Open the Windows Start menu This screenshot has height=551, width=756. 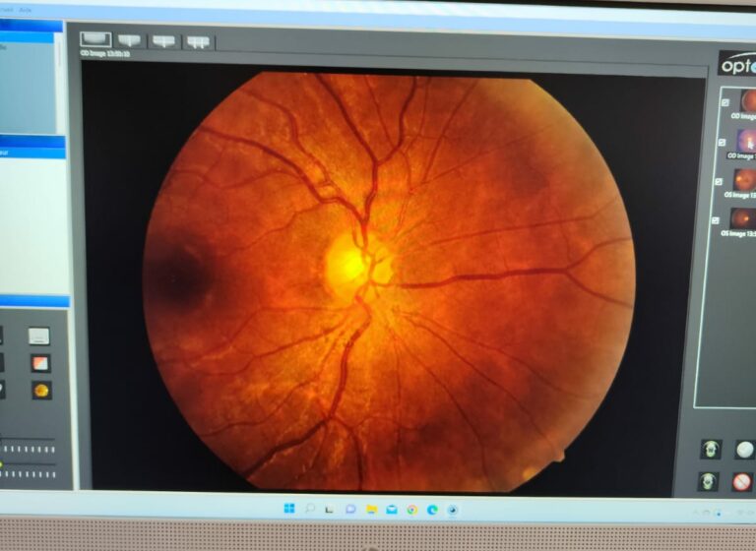click(x=289, y=508)
